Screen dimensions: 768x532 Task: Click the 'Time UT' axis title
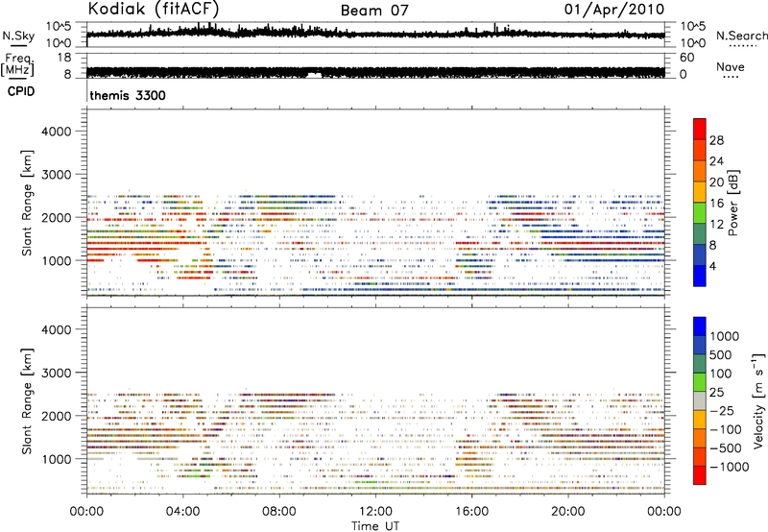point(375,526)
